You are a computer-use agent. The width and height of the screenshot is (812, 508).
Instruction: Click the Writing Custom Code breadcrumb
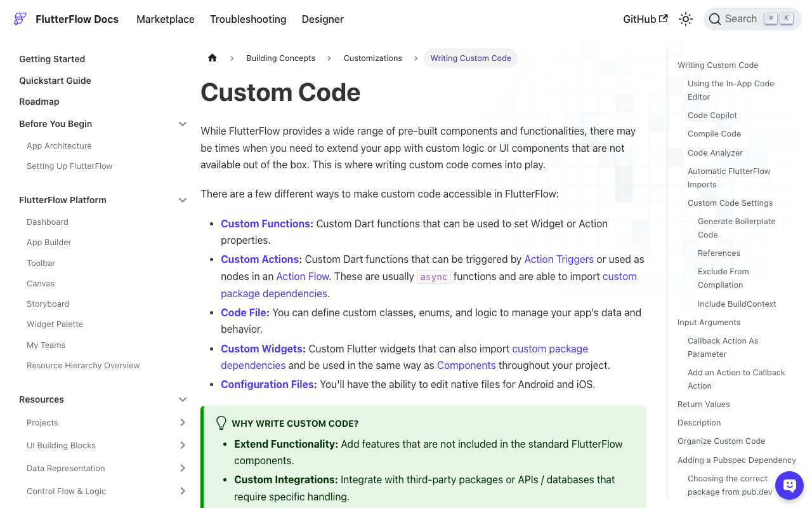(x=471, y=58)
